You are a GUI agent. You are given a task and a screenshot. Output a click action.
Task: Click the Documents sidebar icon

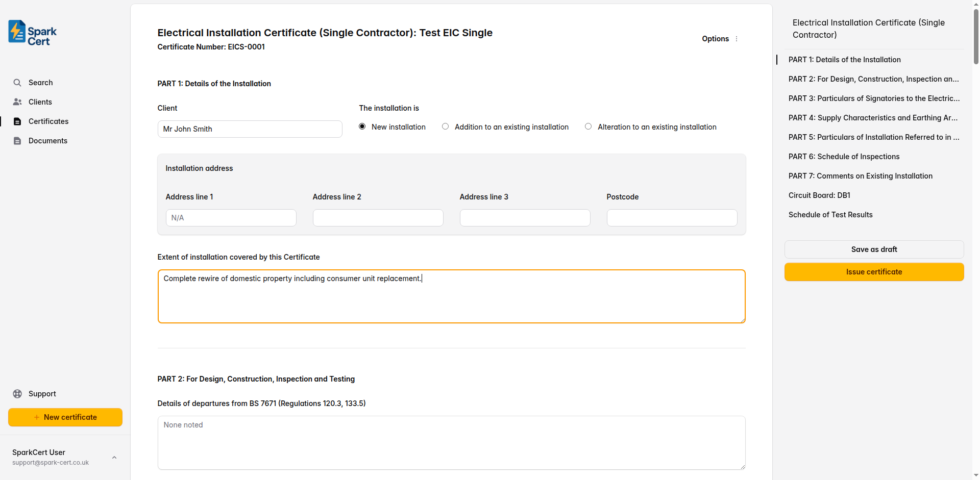pyautogui.click(x=18, y=140)
